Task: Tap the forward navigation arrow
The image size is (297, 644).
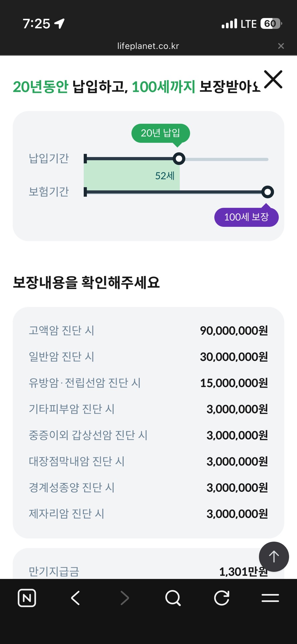Action: pos(125,598)
